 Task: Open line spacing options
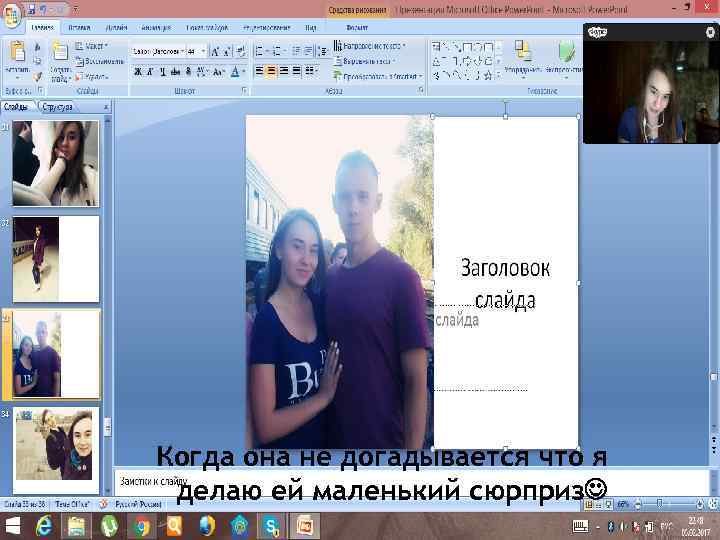323,51
